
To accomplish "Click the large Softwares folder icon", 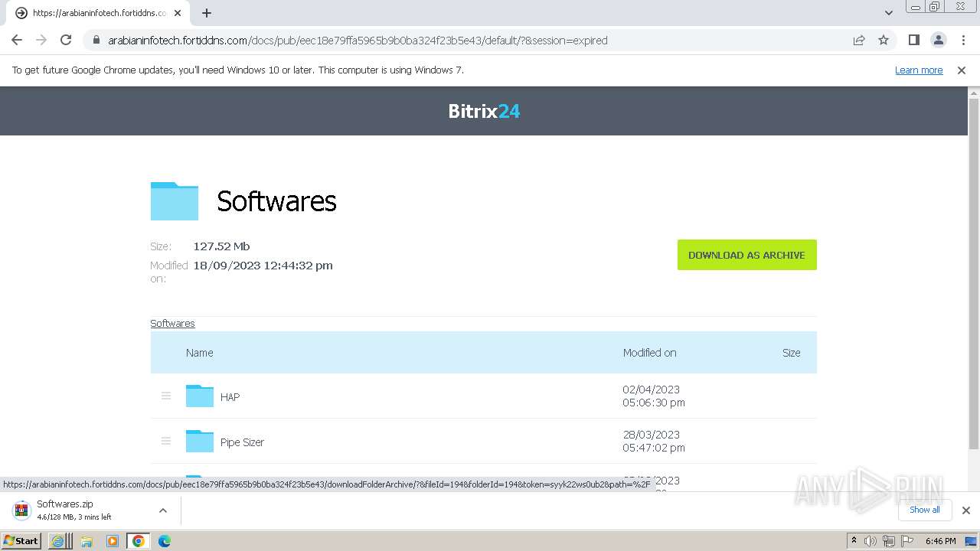I will coord(175,201).
